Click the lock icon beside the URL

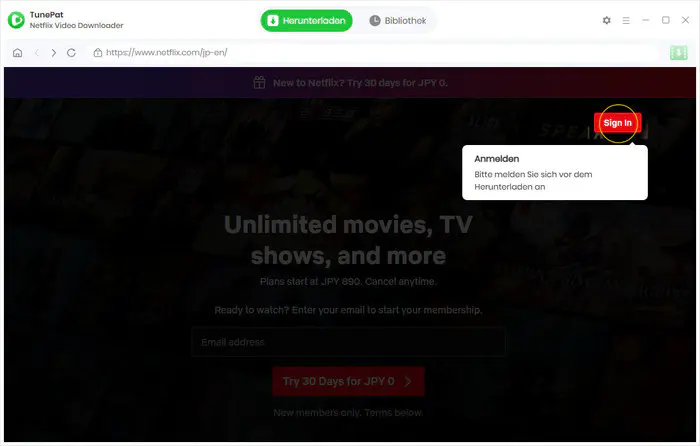pyautogui.click(x=98, y=53)
